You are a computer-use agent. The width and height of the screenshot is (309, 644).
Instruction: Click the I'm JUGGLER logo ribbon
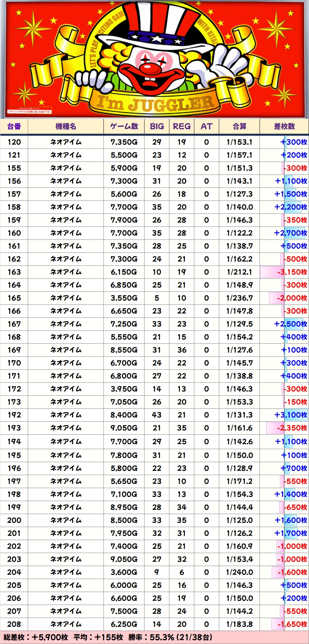155,103
